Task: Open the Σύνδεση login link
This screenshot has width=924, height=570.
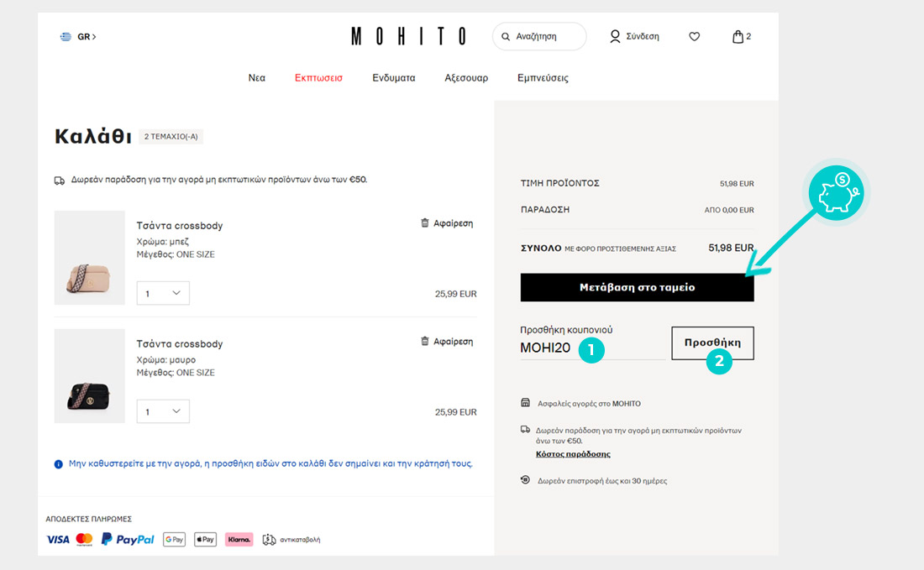Action: [643, 36]
